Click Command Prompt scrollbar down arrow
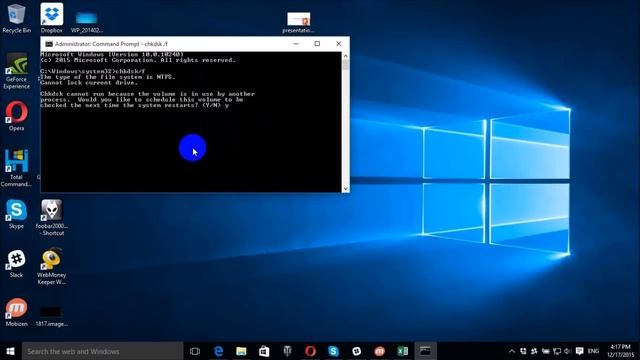This screenshot has height=360, width=640. click(346, 189)
